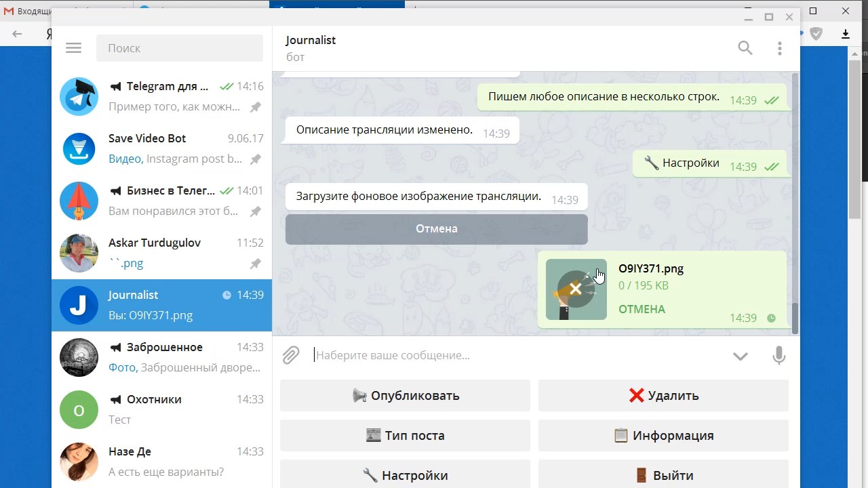
Task: Click the browser downloads arrow icon
Action: pyautogui.click(x=846, y=34)
